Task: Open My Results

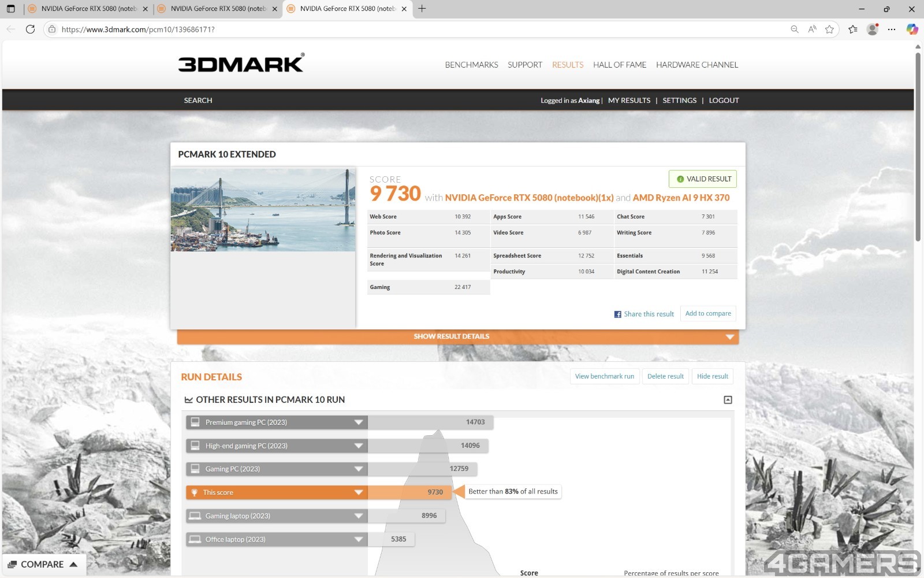Action: (629, 101)
